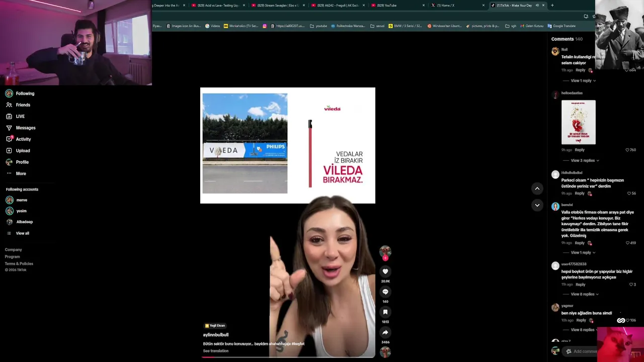Open comments via speech bubble icon
The height and width of the screenshot is (362, 644).
coord(385,292)
